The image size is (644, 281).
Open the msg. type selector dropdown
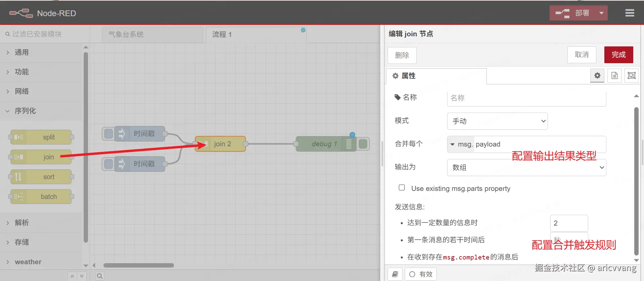(461, 144)
